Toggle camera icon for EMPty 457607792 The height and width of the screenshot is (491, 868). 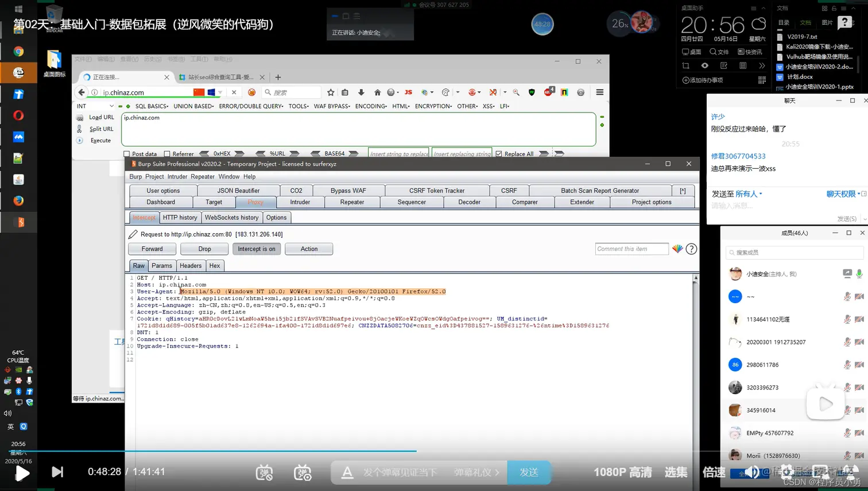pyautogui.click(x=859, y=433)
